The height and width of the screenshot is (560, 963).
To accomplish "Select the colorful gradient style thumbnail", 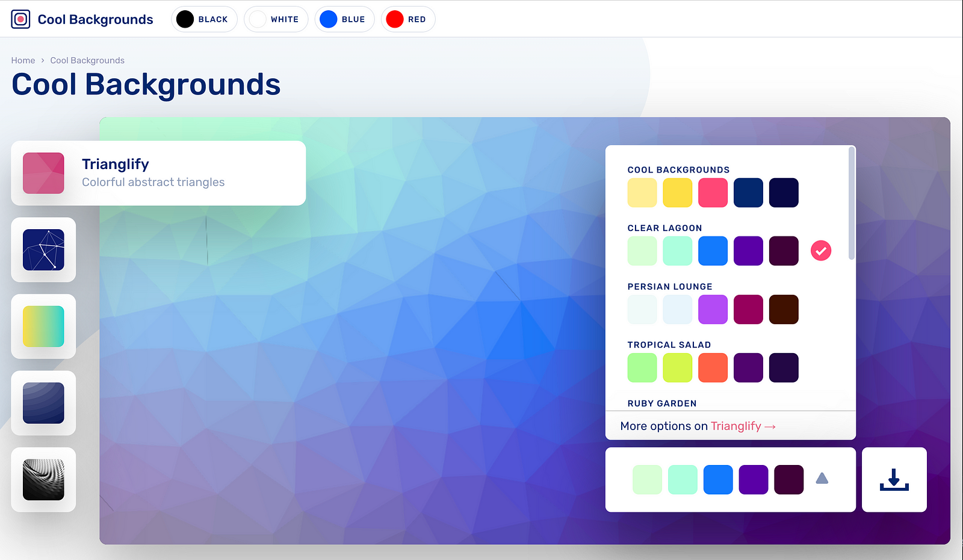I will tap(43, 327).
